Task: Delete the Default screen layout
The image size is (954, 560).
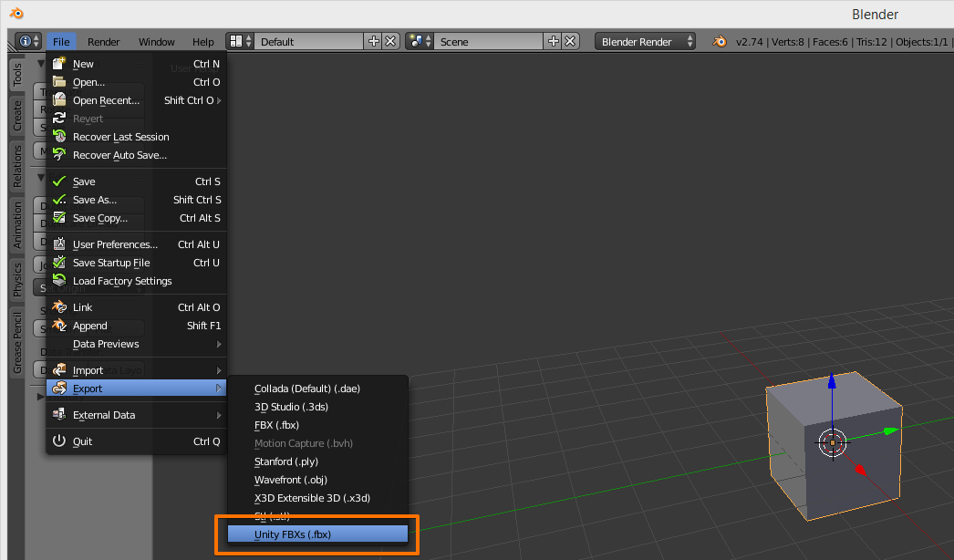Action: coord(390,41)
